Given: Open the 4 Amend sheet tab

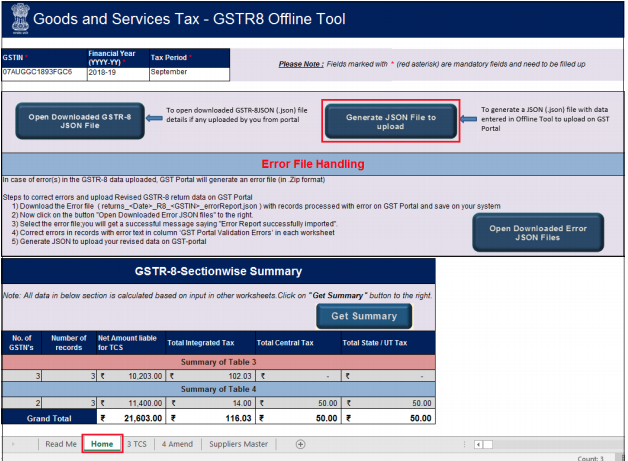Looking at the screenshot, I should [177, 444].
